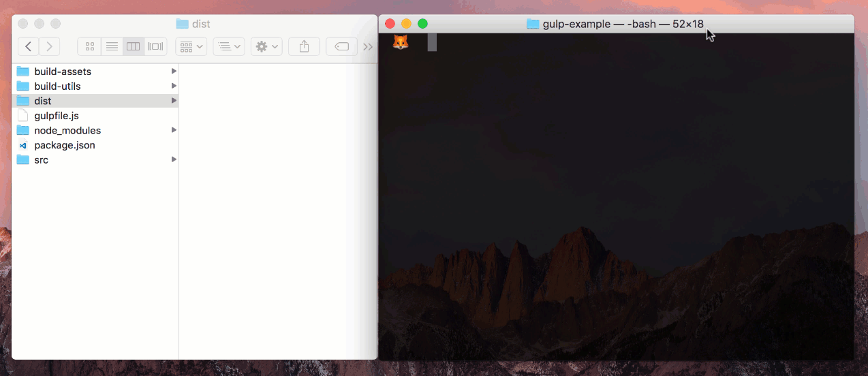
Task: Expand the build-assets folder arrow
Action: click(x=174, y=72)
